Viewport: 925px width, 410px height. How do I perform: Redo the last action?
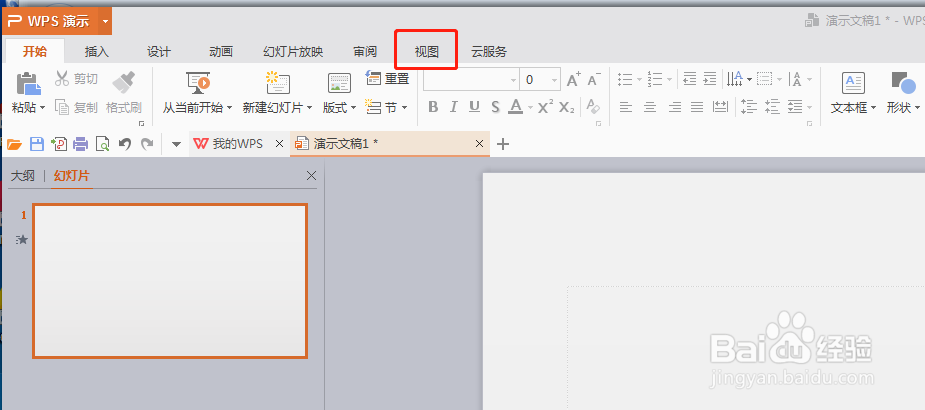[147, 144]
